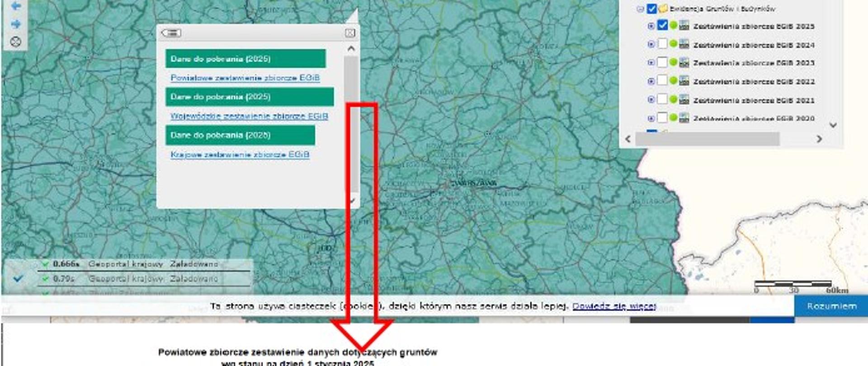This screenshot has height=366, width=868.
Task: Click the tag icon in popup header
Action: tap(172, 33)
